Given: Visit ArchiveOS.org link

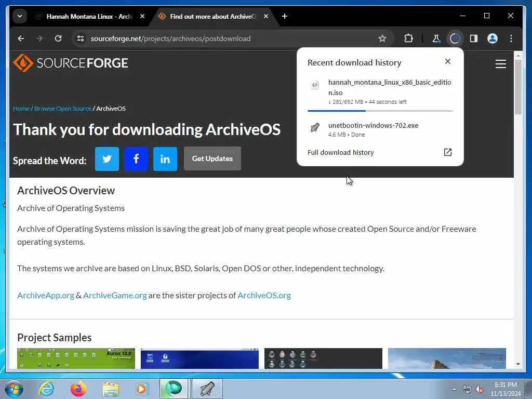Looking at the screenshot, I should [x=264, y=296].
